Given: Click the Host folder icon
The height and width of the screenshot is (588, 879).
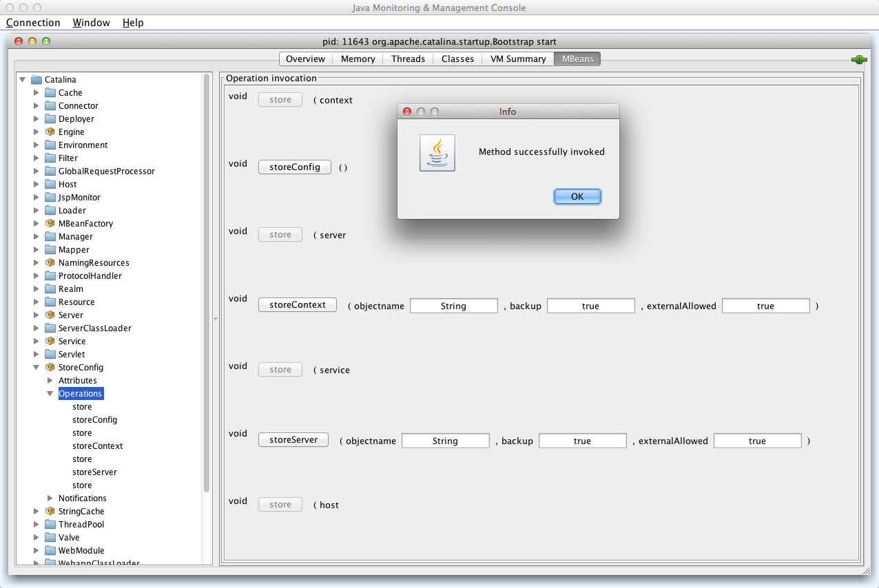Looking at the screenshot, I should tap(50, 185).
